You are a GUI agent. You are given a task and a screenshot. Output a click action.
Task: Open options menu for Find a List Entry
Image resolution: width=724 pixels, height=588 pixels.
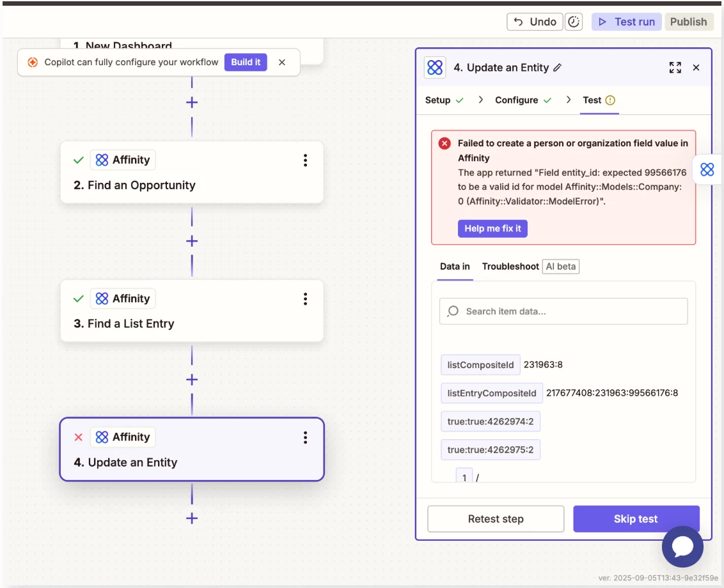[x=305, y=298]
